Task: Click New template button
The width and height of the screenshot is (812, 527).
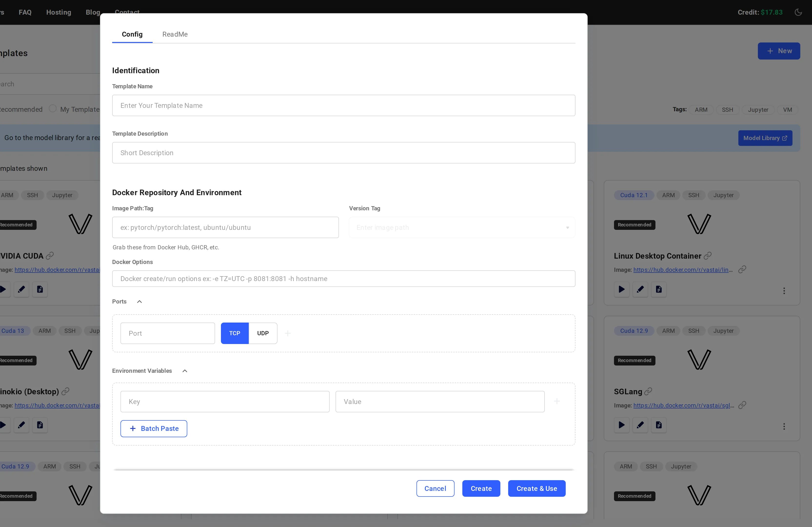Action: coord(779,51)
